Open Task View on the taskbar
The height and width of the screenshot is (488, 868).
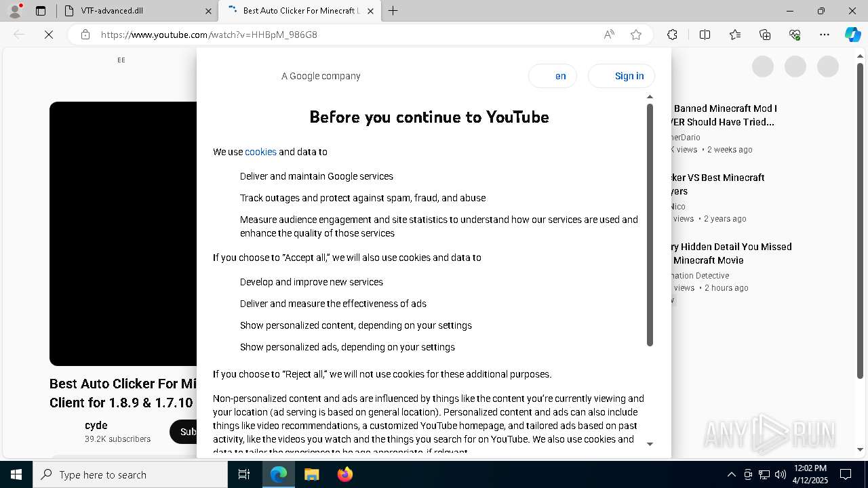click(x=244, y=474)
